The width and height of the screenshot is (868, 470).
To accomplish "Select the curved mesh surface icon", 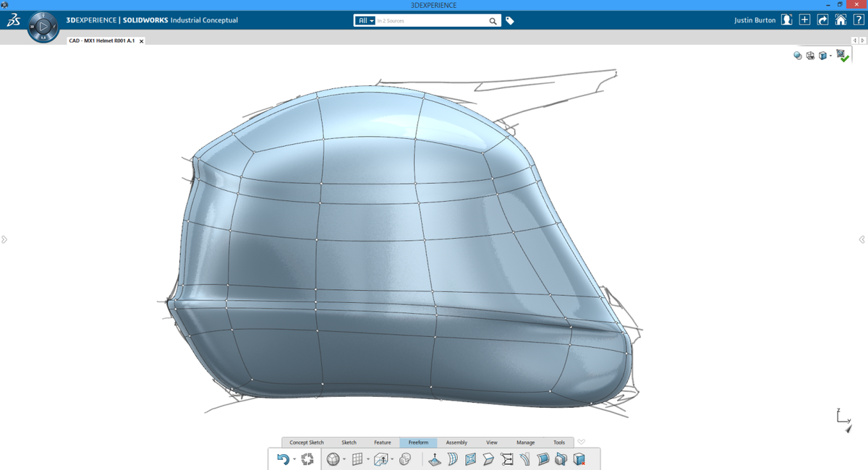I will [x=452, y=459].
